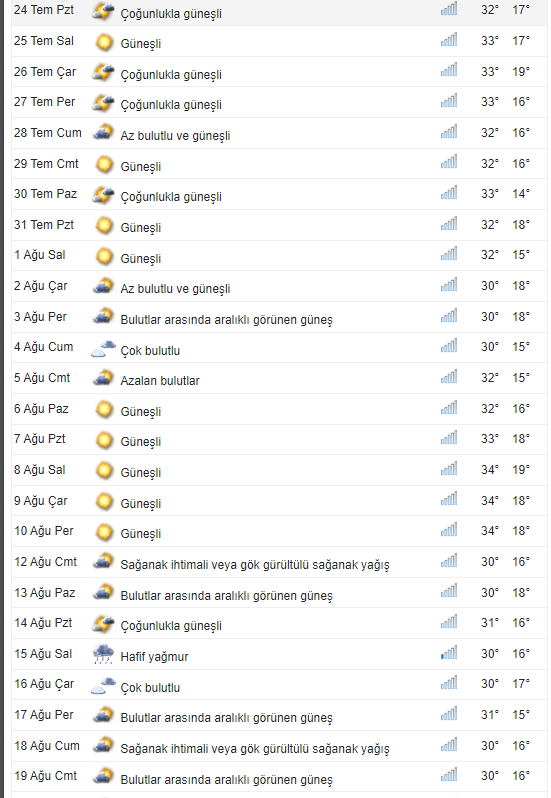Click 'Hafif yağmur' forecast text
Screen dimensions: 551x798
pos(154,657)
